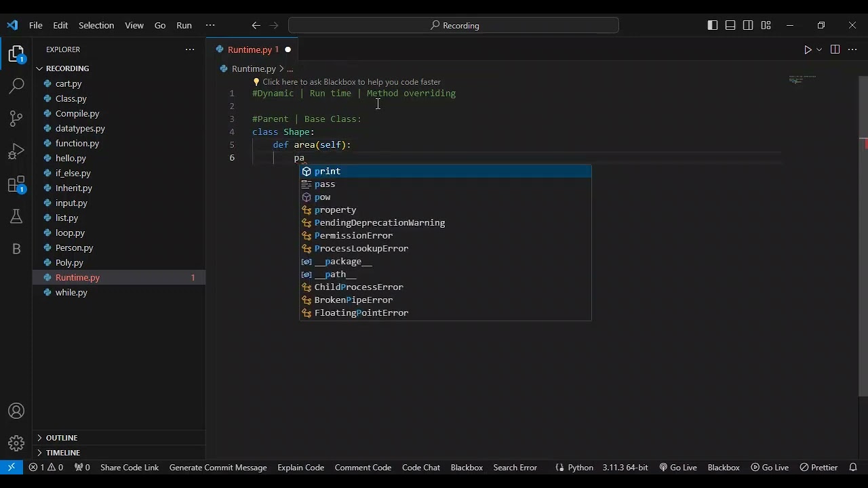The width and height of the screenshot is (868, 488).
Task: Open the Source Control view
Action: 16,119
